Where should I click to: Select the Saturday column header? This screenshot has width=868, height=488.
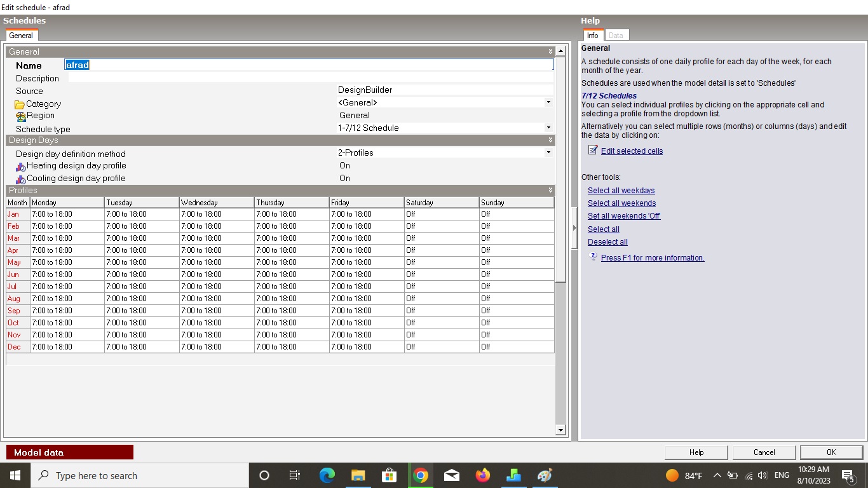pyautogui.click(x=442, y=202)
